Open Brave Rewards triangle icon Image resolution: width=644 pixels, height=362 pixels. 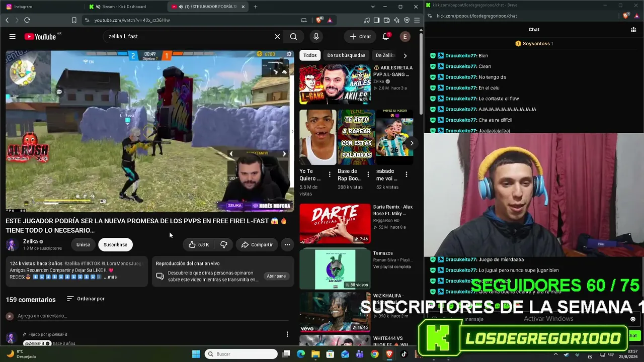330,20
